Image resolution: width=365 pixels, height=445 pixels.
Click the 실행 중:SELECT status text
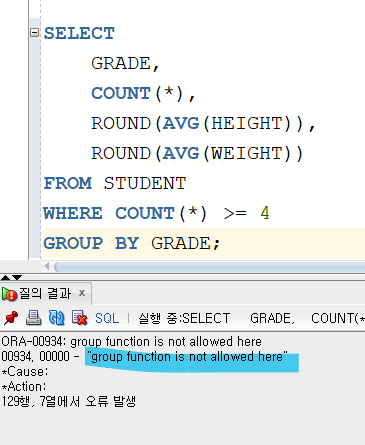pos(184,318)
